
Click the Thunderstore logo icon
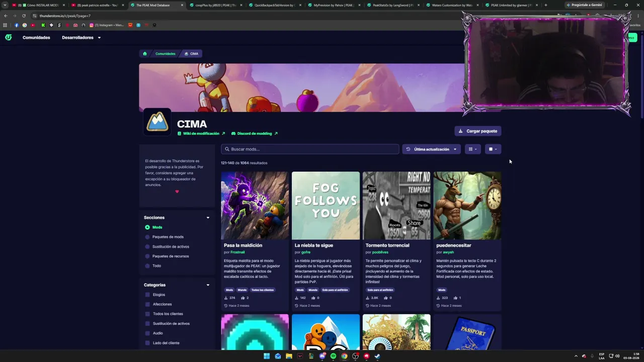coord(8,37)
